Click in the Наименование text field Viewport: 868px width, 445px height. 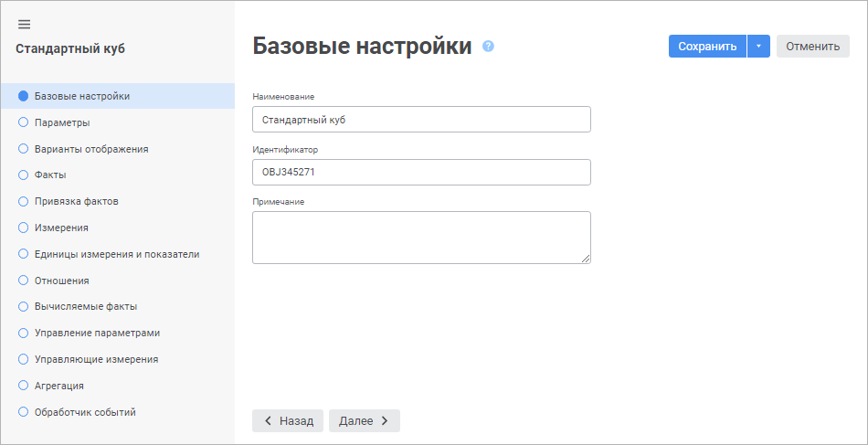click(x=421, y=120)
